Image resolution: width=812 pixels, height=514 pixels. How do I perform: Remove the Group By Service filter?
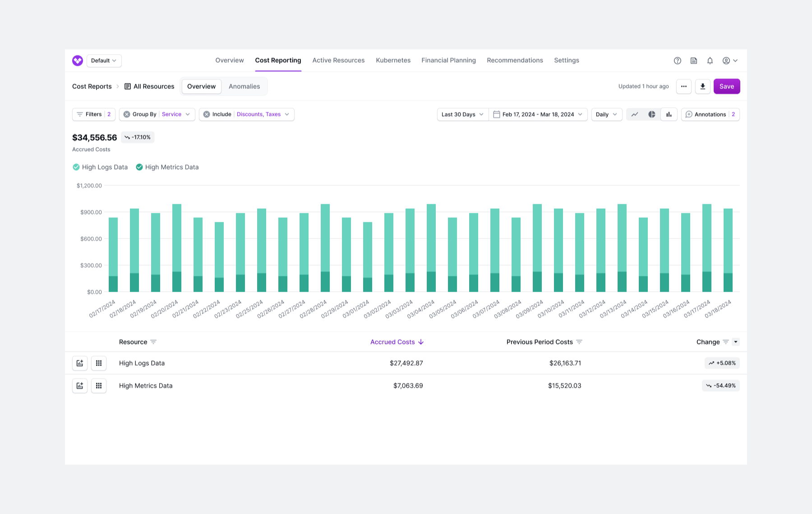[127, 115]
